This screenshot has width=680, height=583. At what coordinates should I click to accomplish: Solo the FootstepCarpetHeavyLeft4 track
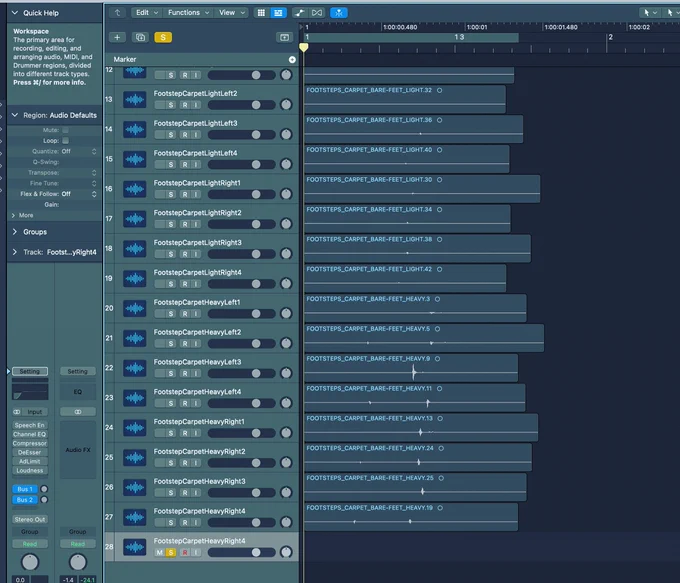pos(171,403)
